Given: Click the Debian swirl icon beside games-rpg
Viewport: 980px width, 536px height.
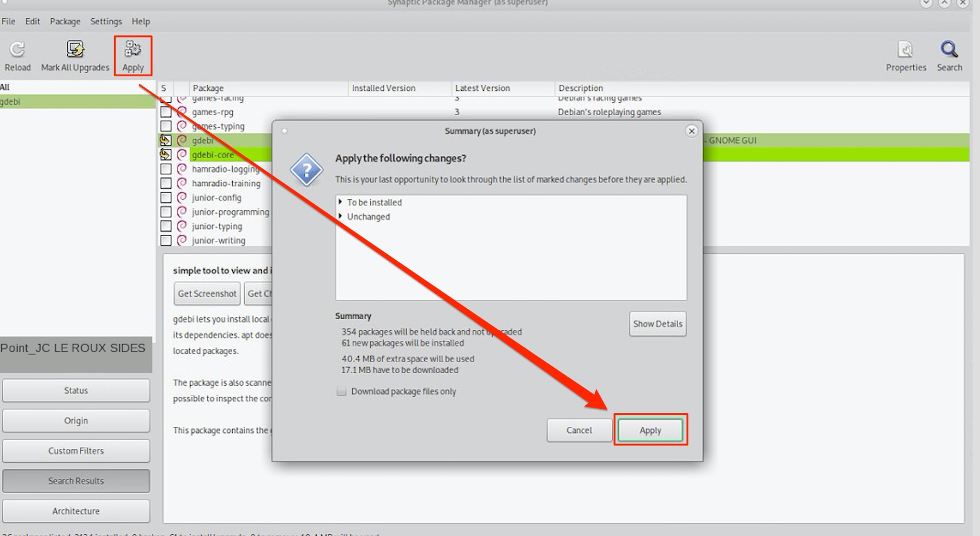Looking at the screenshot, I should tap(182, 112).
